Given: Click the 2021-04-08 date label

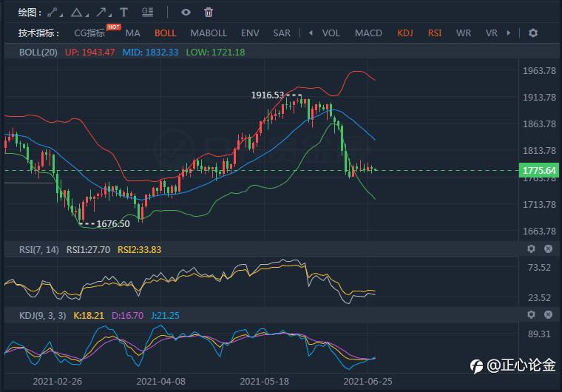Looking at the screenshot, I should 161,381.
